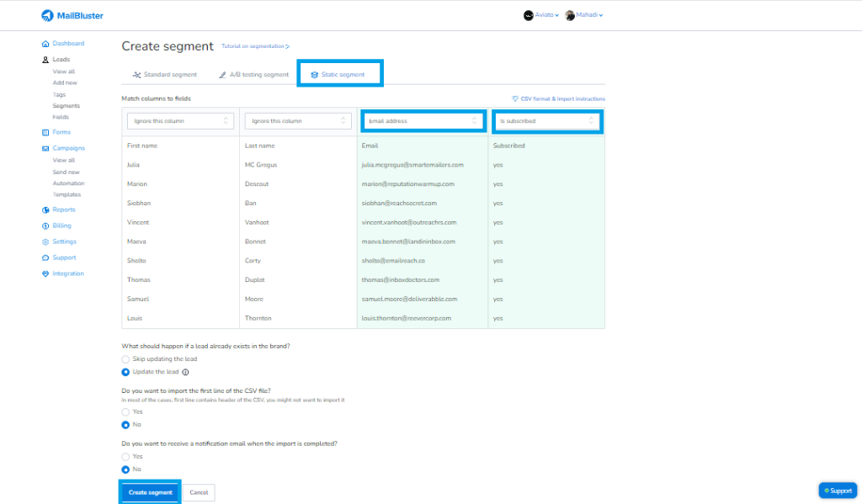
Task: Choose Yes for import completion notification email
Action: [124, 456]
